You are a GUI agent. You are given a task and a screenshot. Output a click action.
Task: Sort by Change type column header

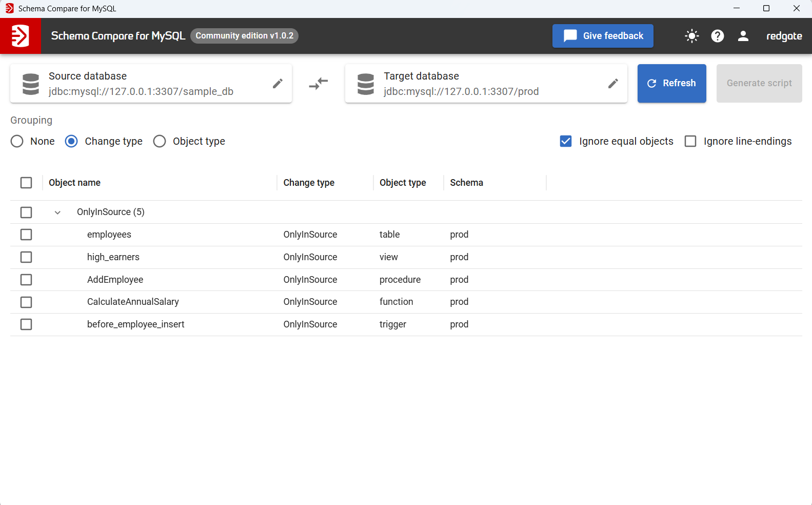[309, 183]
